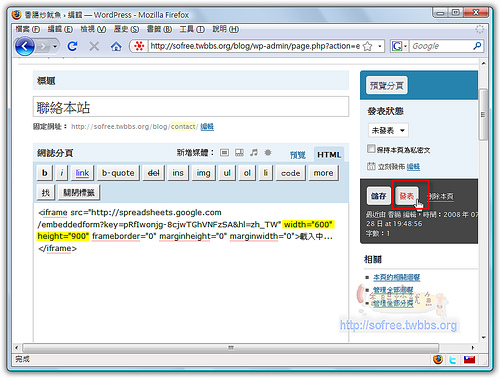Click the 關閉標籤 close tags button

point(79,192)
